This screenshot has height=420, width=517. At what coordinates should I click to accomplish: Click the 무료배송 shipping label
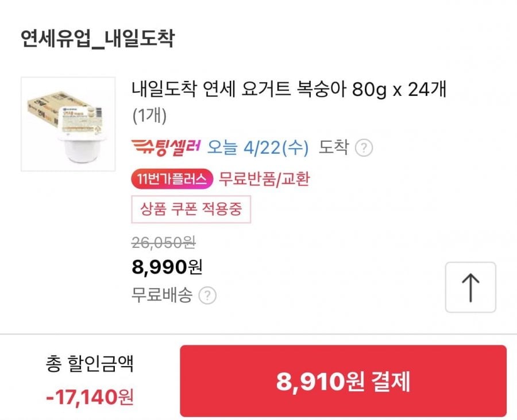click(163, 296)
